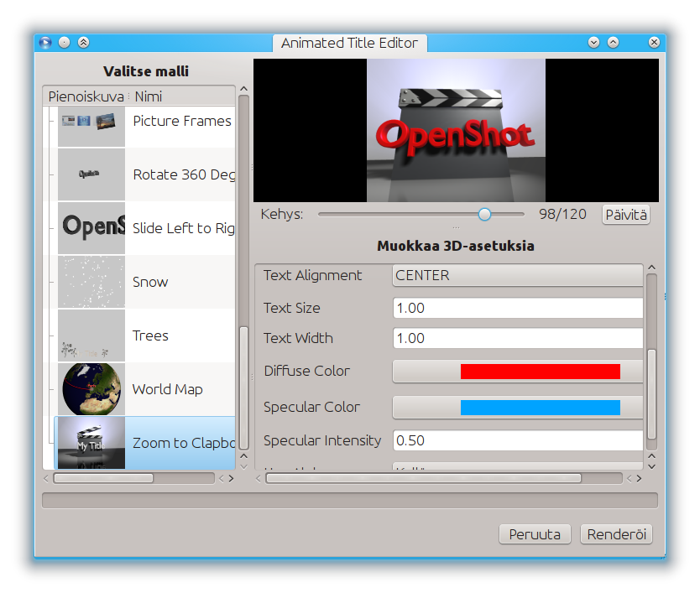Click the Päivitä refresh button
700x593 pixels.
click(626, 215)
